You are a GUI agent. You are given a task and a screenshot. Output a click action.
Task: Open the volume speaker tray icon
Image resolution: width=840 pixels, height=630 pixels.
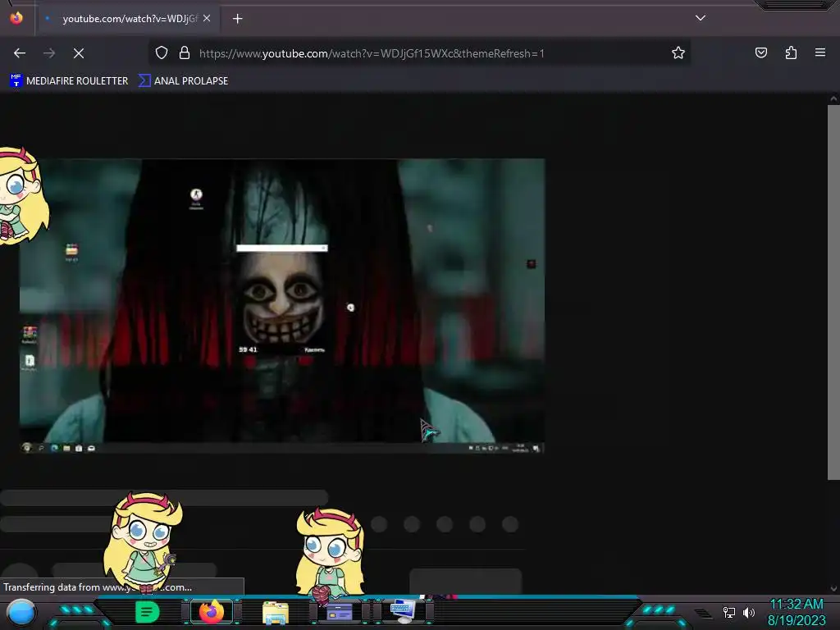click(749, 612)
